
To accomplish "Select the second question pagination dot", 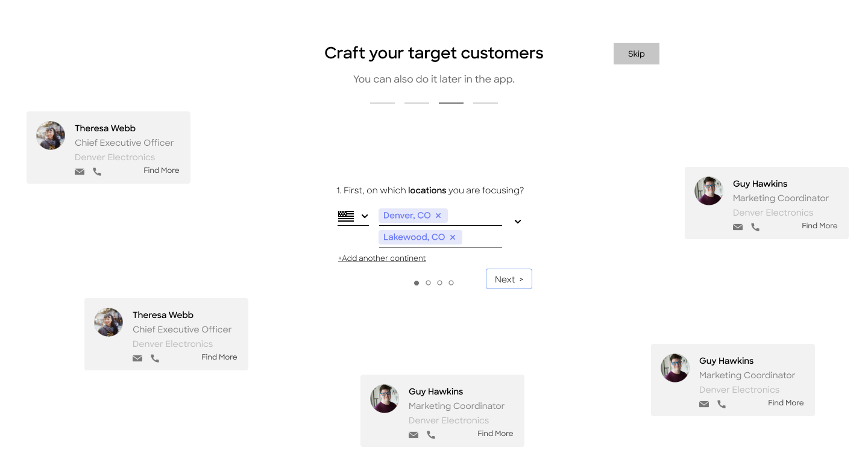I will [x=428, y=282].
